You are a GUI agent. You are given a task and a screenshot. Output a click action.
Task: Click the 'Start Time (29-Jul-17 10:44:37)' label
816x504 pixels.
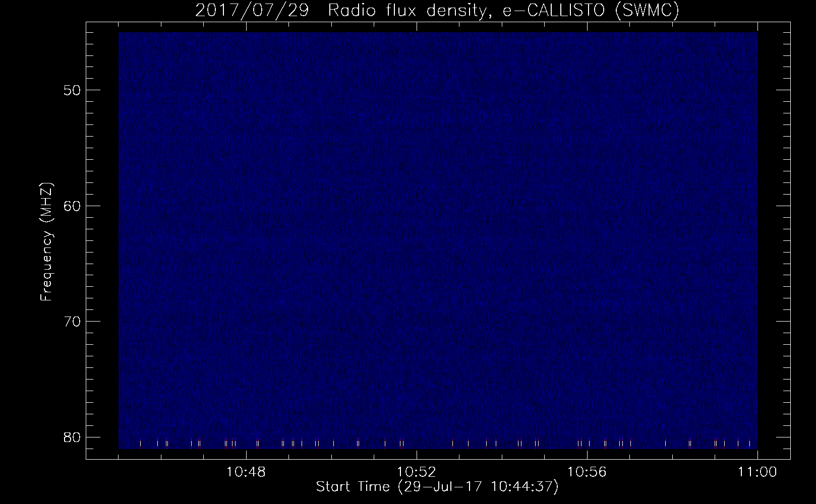pyautogui.click(x=437, y=487)
